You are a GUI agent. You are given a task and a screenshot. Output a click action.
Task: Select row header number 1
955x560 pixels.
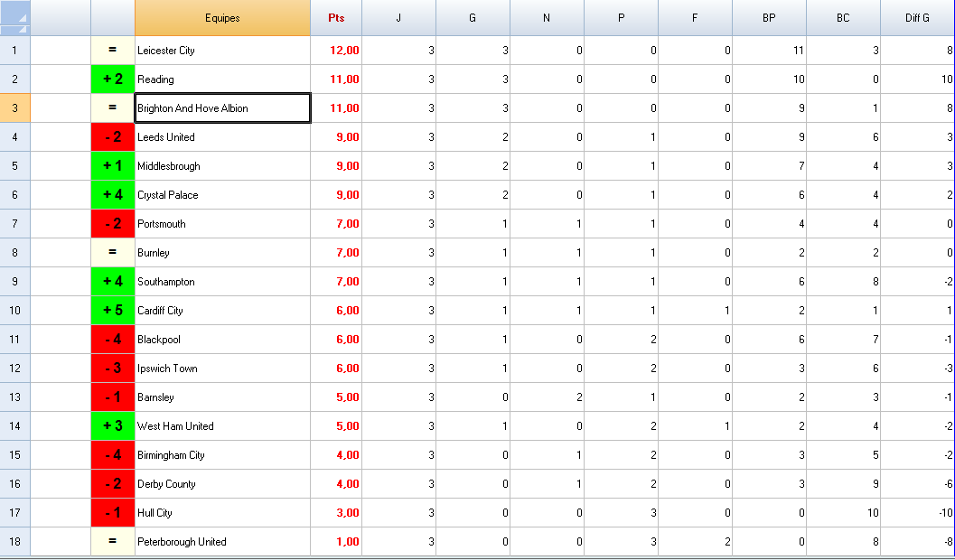[x=14, y=51]
